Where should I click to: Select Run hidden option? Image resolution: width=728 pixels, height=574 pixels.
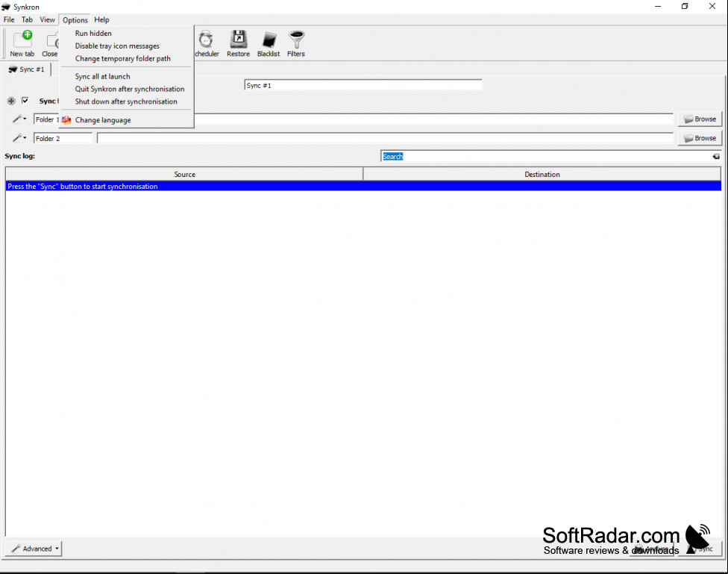point(126,34)
